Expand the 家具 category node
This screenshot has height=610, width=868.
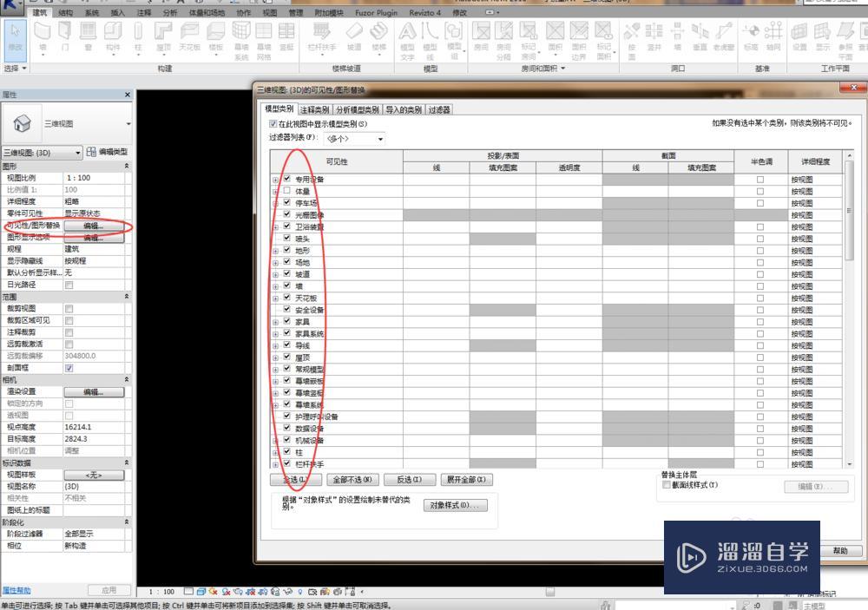(x=276, y=322)
